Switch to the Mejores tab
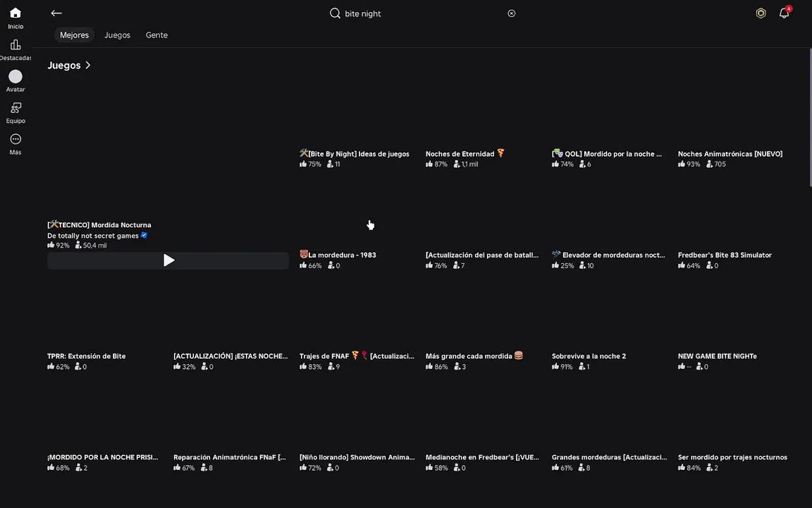 click(x=74, y=35)
